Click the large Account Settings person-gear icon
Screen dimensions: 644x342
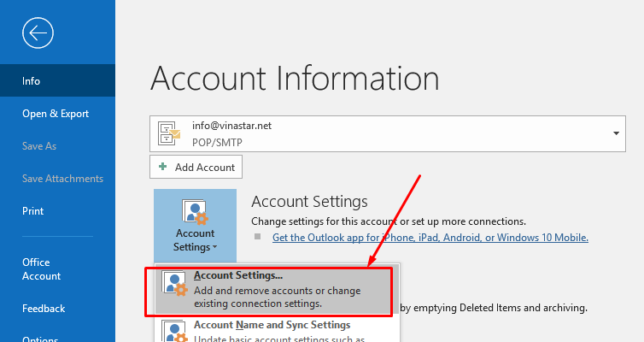coord(195,211)
